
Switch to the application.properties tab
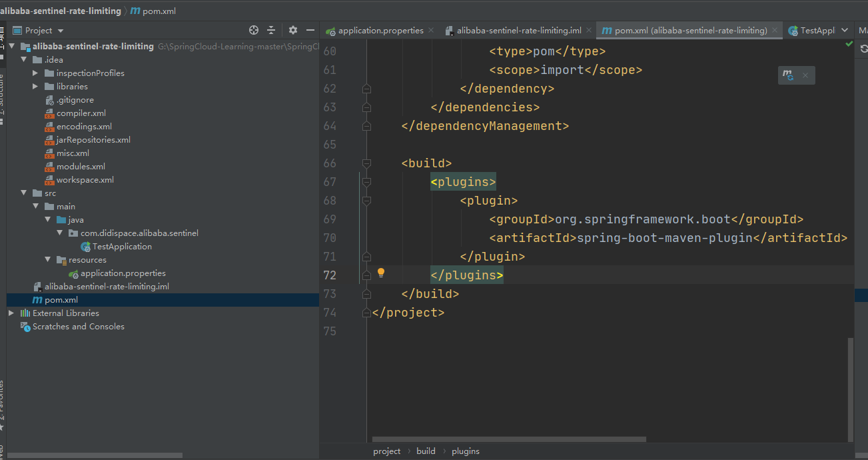pyautogui.click(x=380, y=31)
